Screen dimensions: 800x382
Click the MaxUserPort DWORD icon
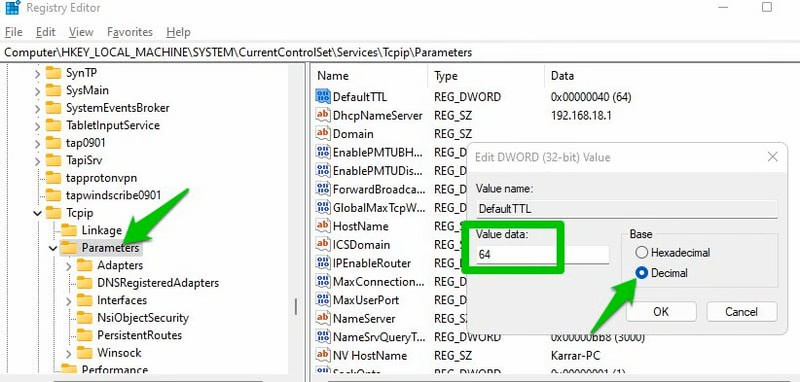(x=323, y=300)
